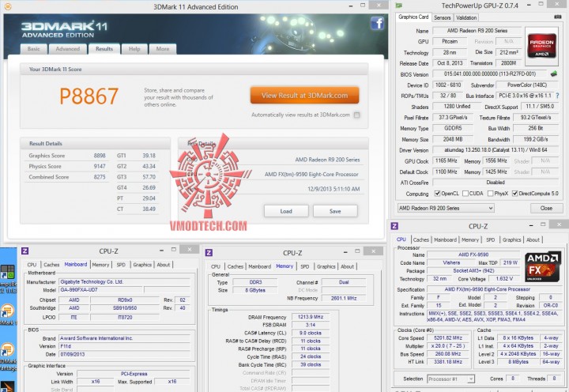Viewport: 569px width, 392px height.
Task: Save the BIOS using the green chip icon
Action: (554, 73)
